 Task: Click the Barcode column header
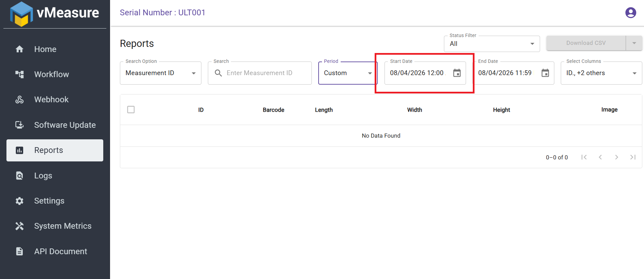click(273, 110)
